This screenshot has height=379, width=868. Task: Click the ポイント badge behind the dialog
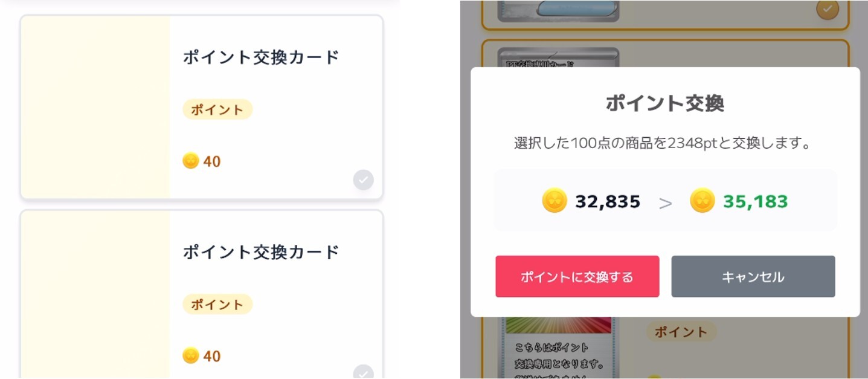(x=681, y=331)
